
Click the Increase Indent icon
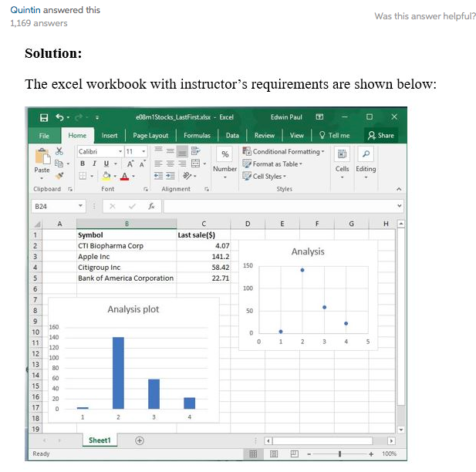point(170,176)
